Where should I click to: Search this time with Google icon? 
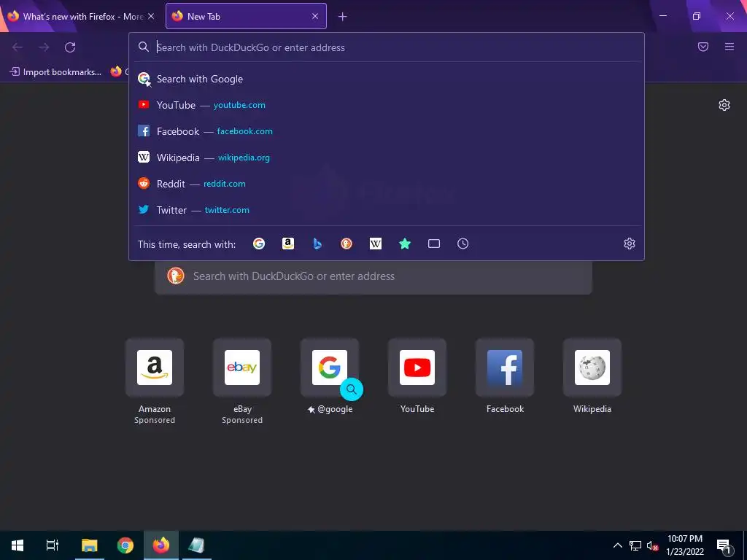(259, 244)
